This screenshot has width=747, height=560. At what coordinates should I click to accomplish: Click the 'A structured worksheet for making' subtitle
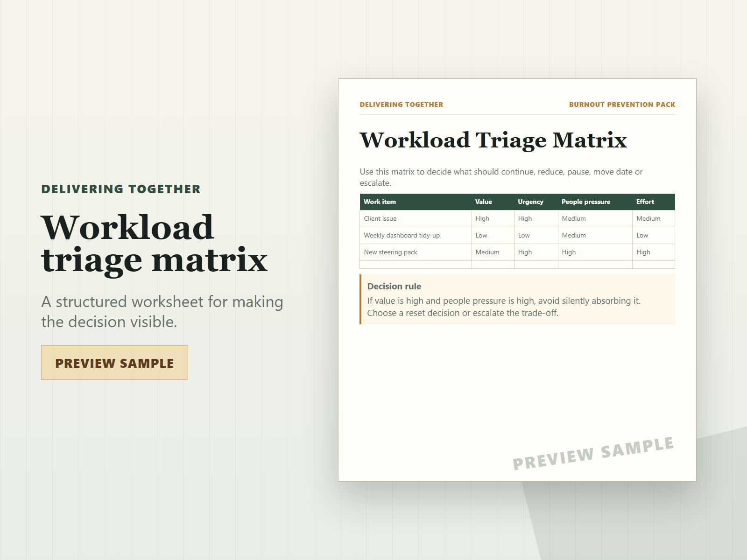[162, 311]
